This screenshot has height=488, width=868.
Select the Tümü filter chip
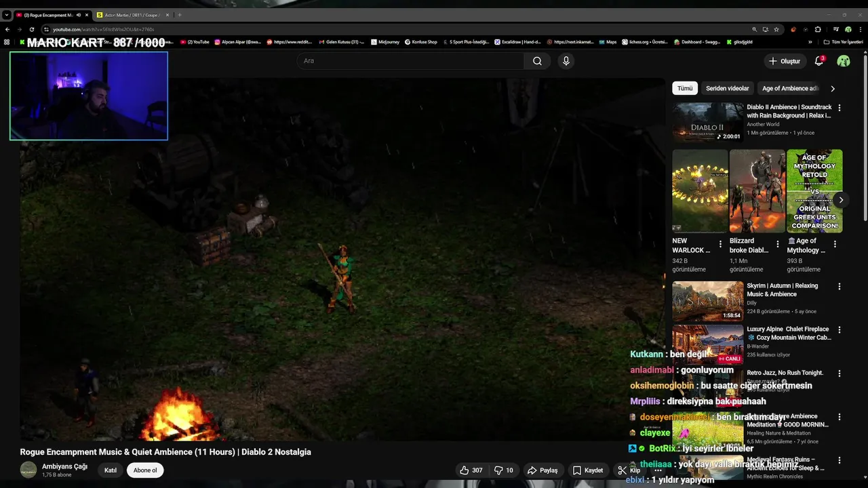pyautogui.click(x=685, y=88)
